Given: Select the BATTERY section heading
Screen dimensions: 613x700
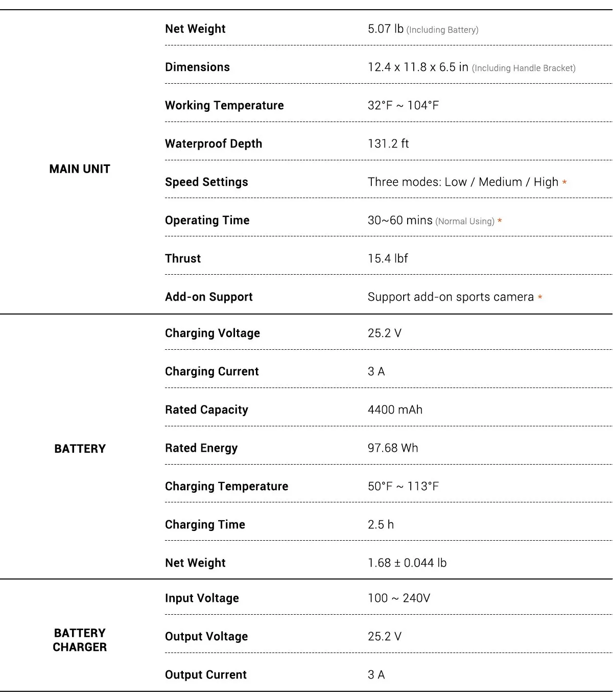Looking at the screenshot, I should click(80, 449).
